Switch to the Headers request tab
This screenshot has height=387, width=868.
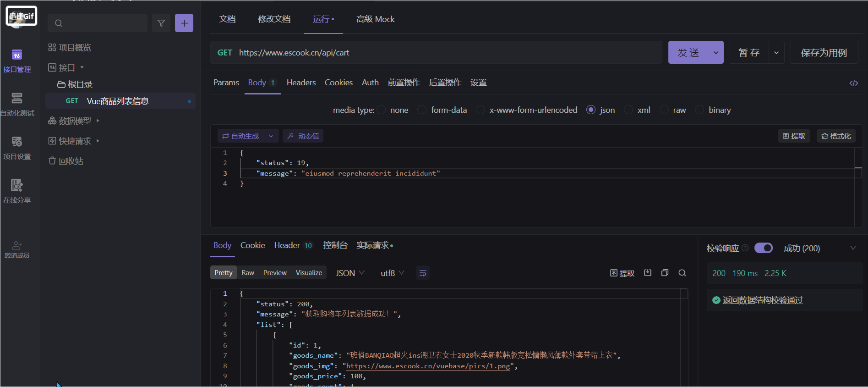point(301,83)
